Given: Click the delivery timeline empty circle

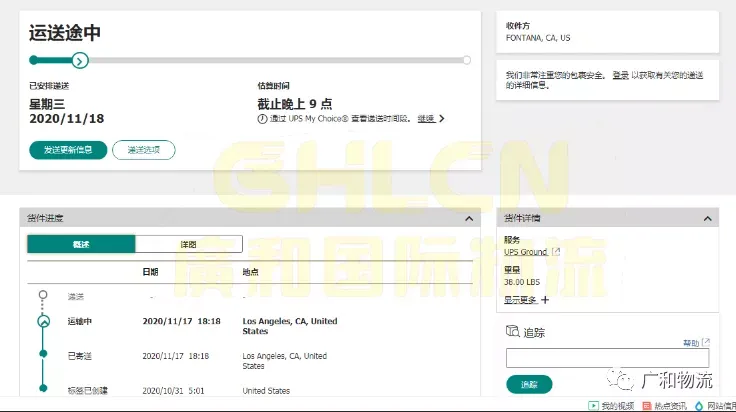Looking at the screenshot, I should [x=43, y=295].
